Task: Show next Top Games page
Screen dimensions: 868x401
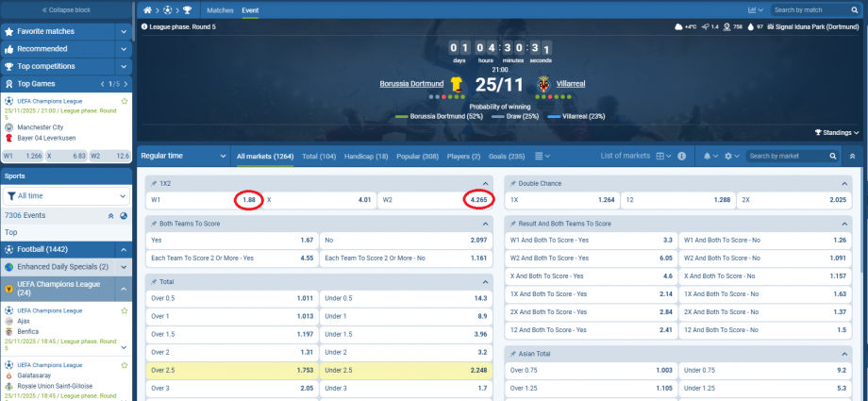Action: coord(125,84)
